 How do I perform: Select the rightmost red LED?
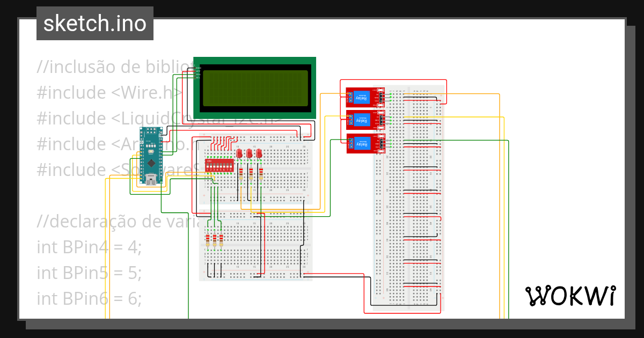(259, 153)
